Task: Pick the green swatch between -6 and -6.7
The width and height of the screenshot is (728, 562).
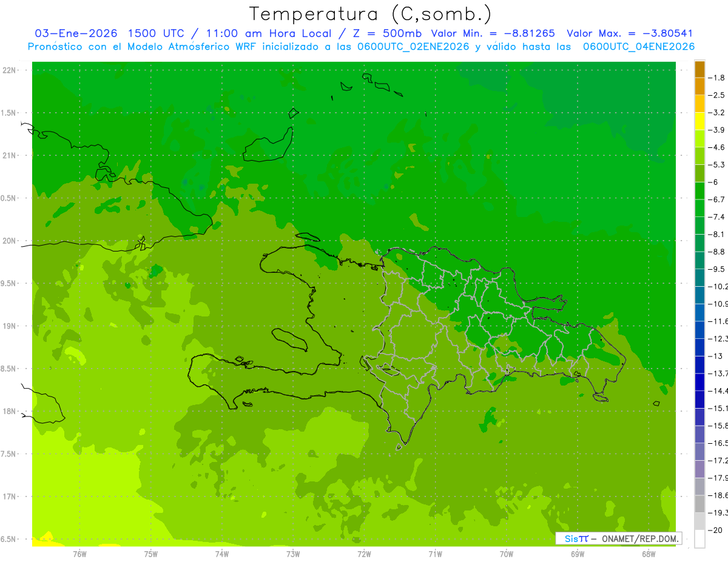Action: point(699,191)
